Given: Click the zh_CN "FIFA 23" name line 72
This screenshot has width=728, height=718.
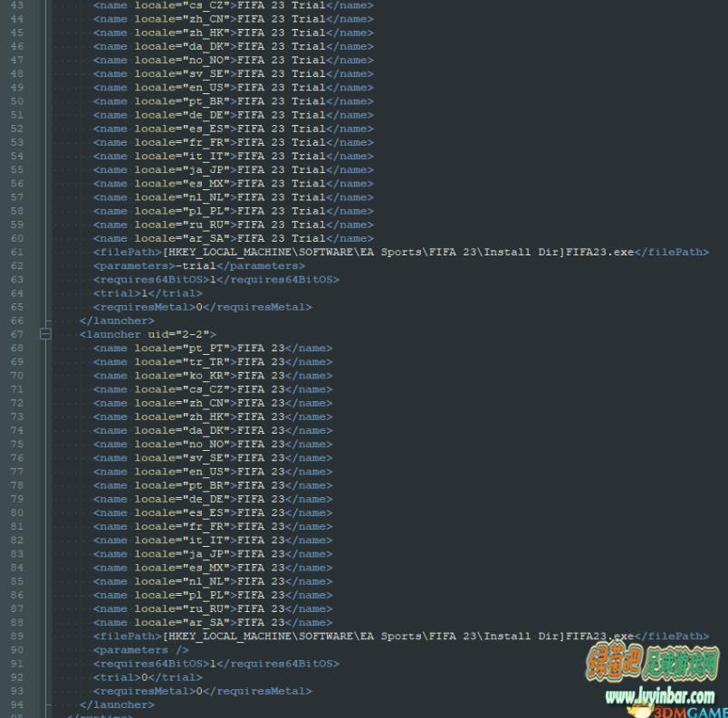Looking at the screenshot, I should [x=213, y=403].
